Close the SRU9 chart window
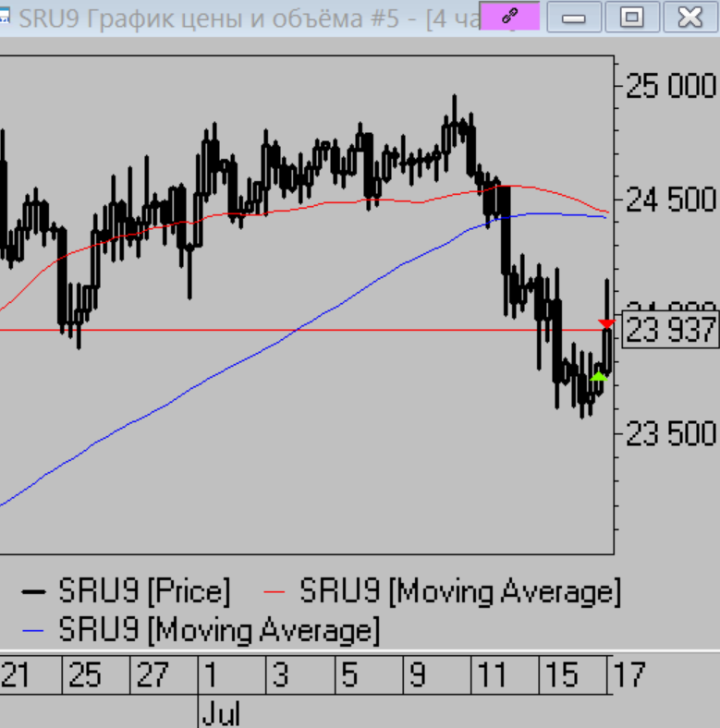This screenshot has height=728, width=720. tap(689, 17)
